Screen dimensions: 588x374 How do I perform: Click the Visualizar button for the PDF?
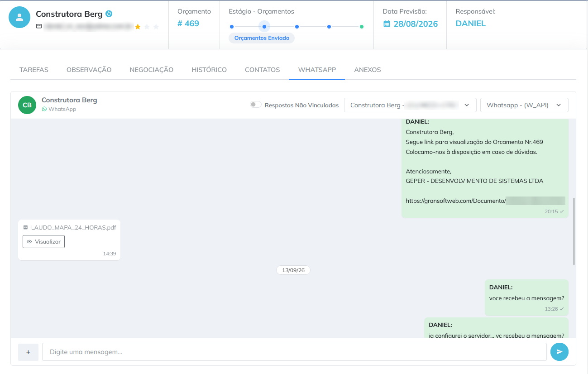(x=43, y=242)
